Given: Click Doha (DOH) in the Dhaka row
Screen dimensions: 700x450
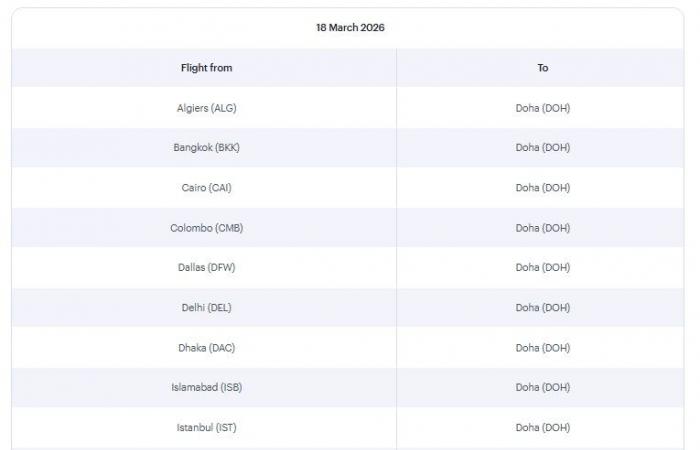Looking at the screenshot, I should point(543,348).
